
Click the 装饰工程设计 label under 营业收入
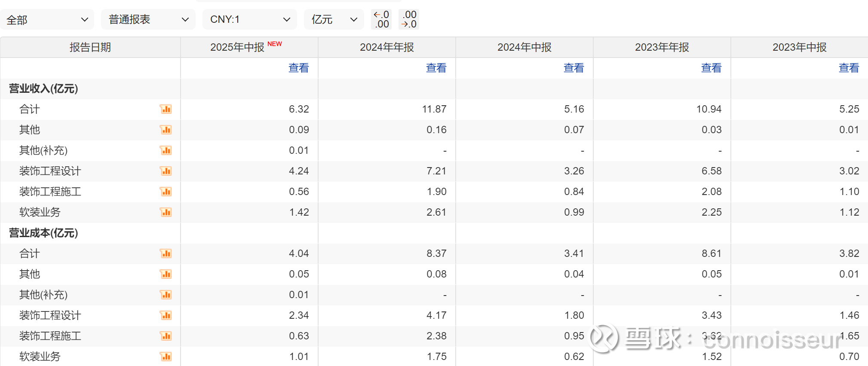50,171
